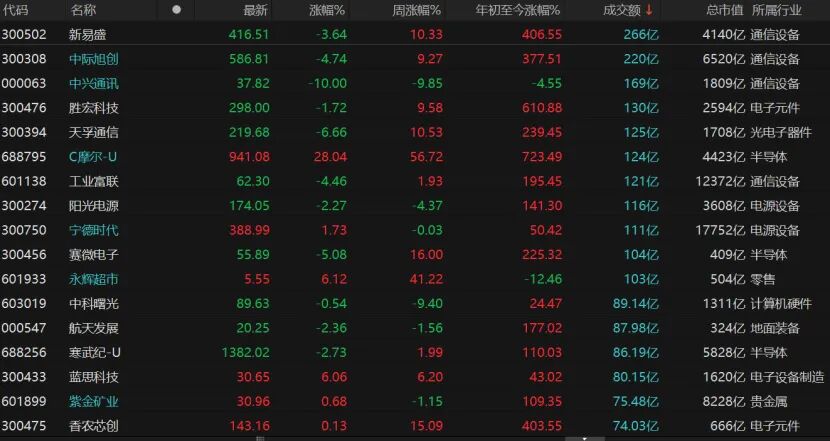Image resolution: width=830 pixels, height=441 pixels.
Task: Click latest price 941.08
Action: (249, 157)
